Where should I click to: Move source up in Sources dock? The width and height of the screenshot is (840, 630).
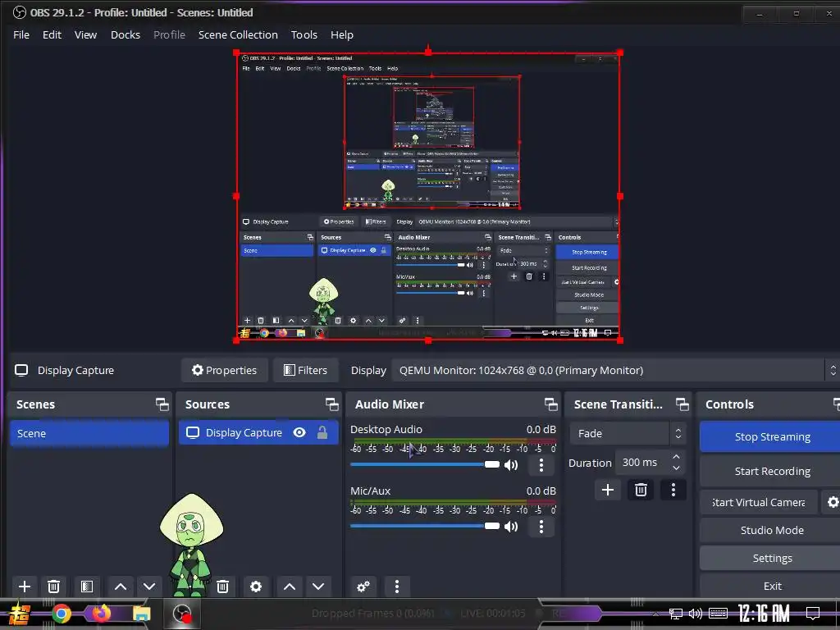coord(290,586)
